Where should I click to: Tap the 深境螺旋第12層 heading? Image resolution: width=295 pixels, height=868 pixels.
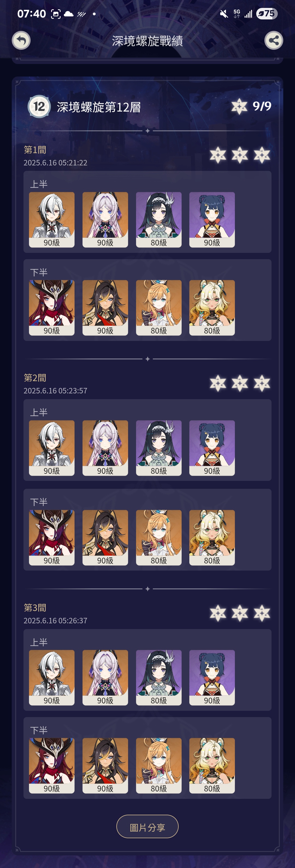99,107
